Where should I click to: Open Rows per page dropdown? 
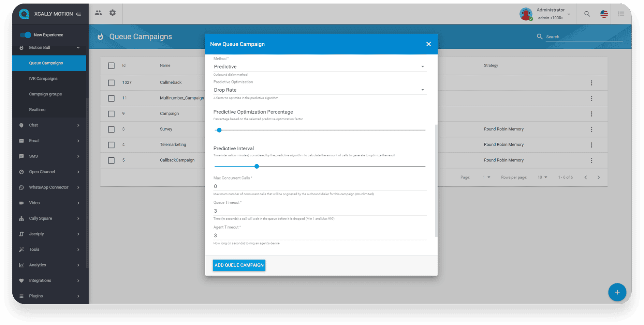(542, 177)
